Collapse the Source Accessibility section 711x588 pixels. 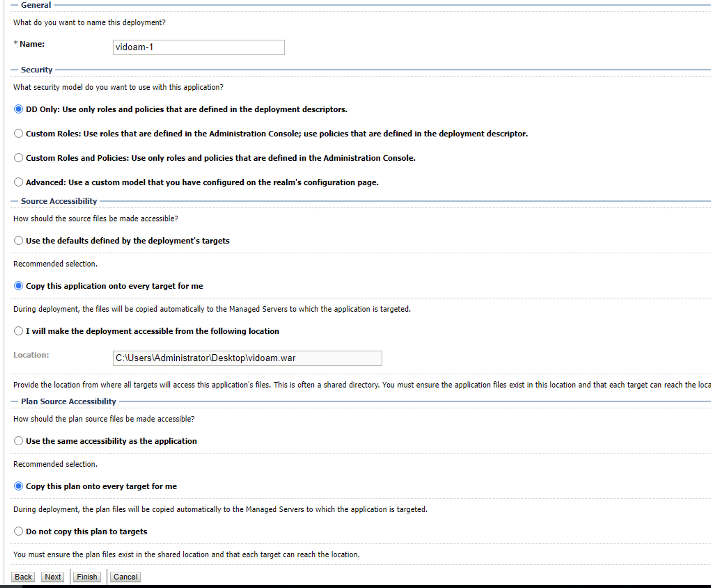[13, 201]
